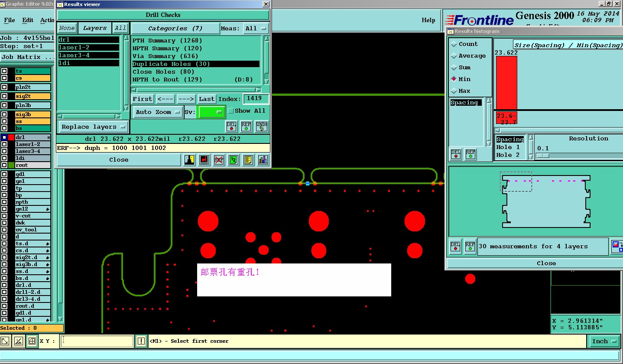The image size is (623, 364).
Task: Click the exclamation mark icon
Action: [141, 341]
